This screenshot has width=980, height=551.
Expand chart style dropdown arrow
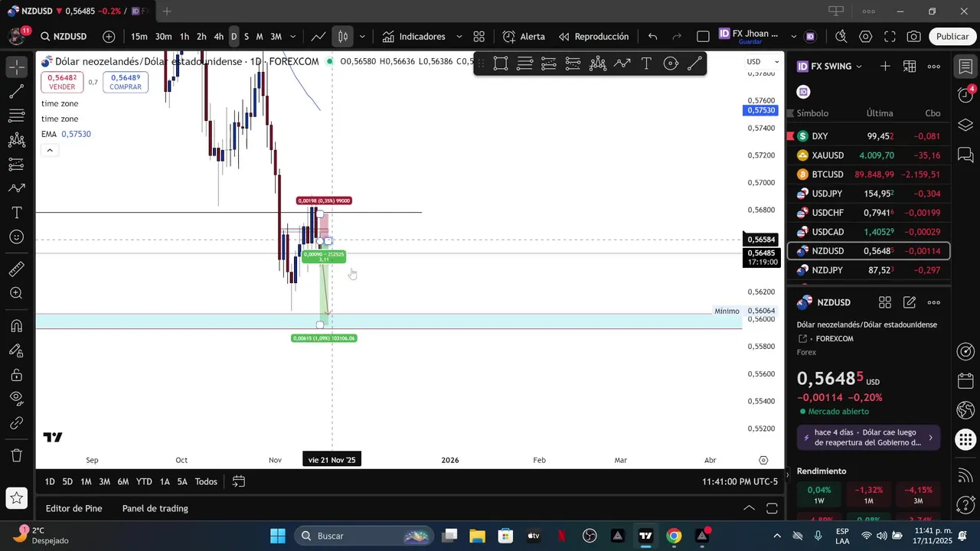[362, 37]
